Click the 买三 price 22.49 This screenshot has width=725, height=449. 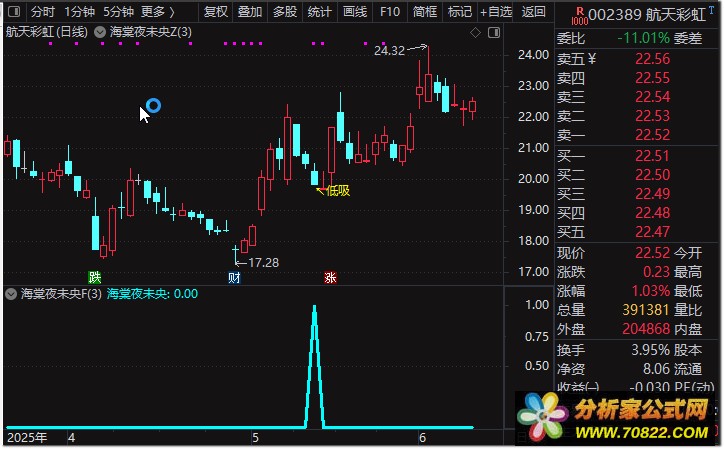pos(652,194)
